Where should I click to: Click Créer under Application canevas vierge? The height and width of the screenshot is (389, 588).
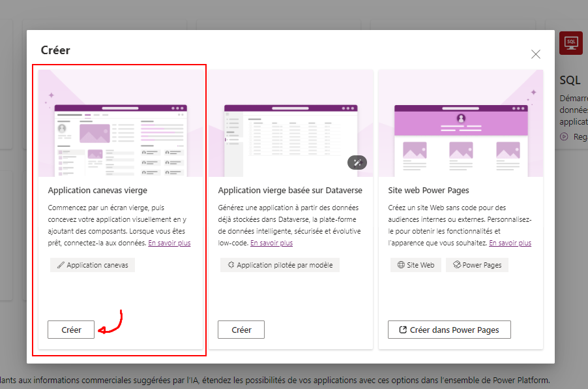point(71,330)
